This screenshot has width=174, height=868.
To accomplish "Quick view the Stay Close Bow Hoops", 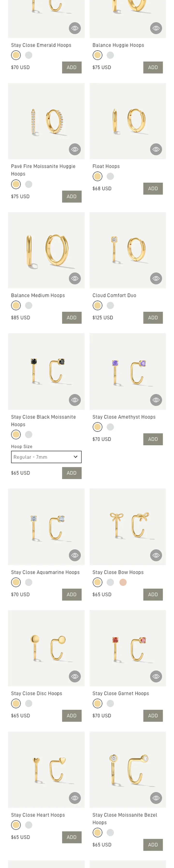I will (x=156, y=555).
